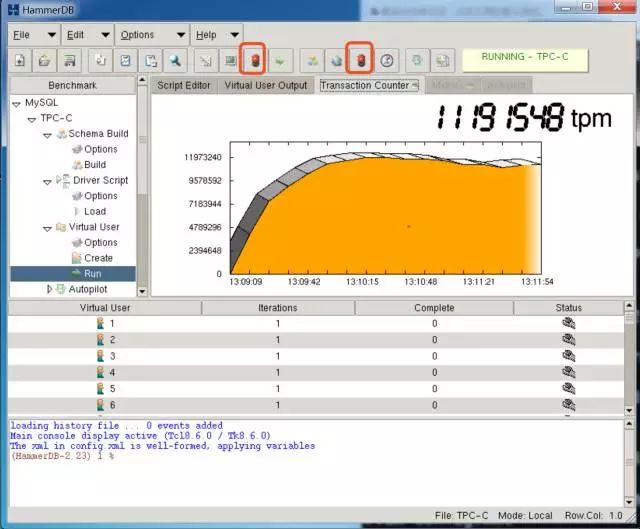The image size is (640, 529).
Task: Collapse the MySQL tree node
Action: pyautogui.click(x=16, y=104)
